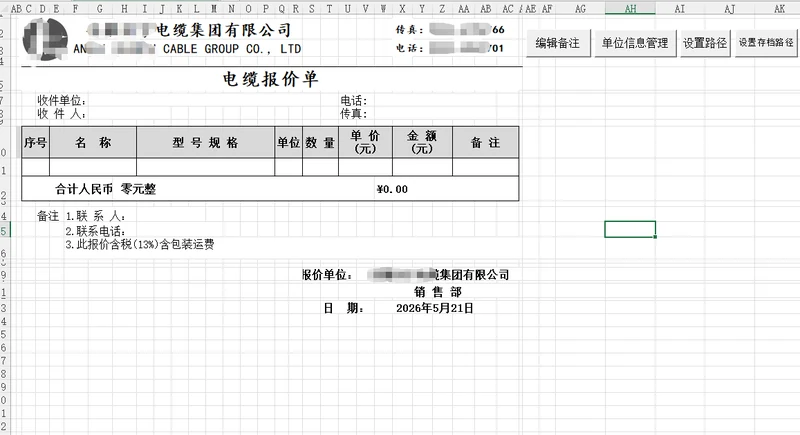The width and height of the screenshot is (800, 435).
Task: Click the 备注 table header
Action: 485,142
